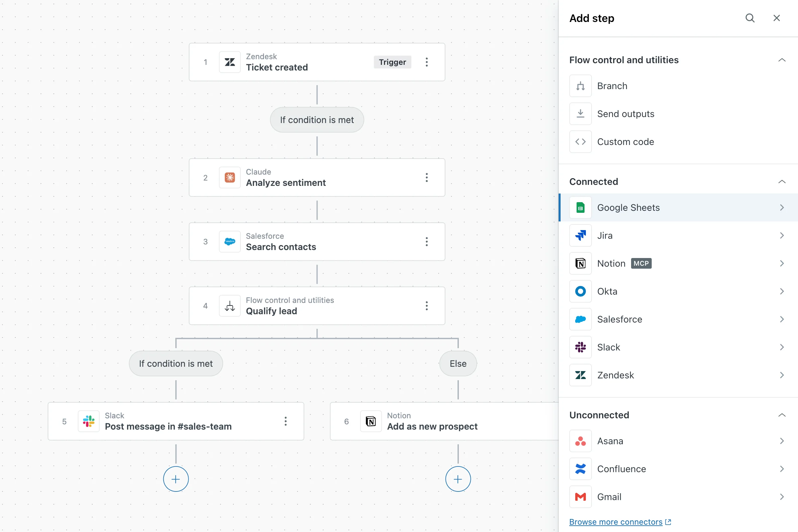Choose Google Sheets connector label
The height and width of the screenshot is (532, 798).
coord(628,207)
